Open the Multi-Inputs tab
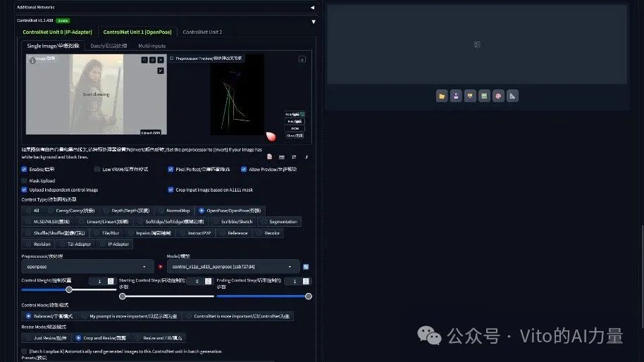Screen dimensions: 644x362 point(152,46)
